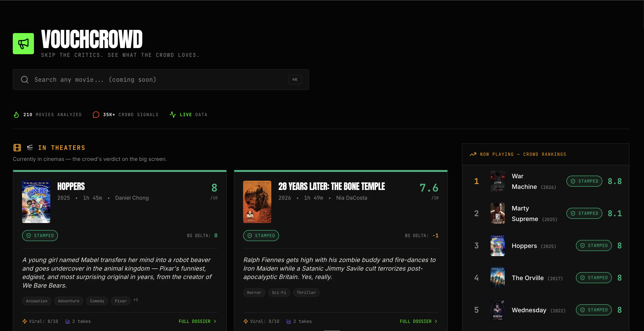Image resolution: width=644 pixels, height=331 pixels.
Task: Click the trending arrow icon in Now Playing panel
Action: click(473, 154)
